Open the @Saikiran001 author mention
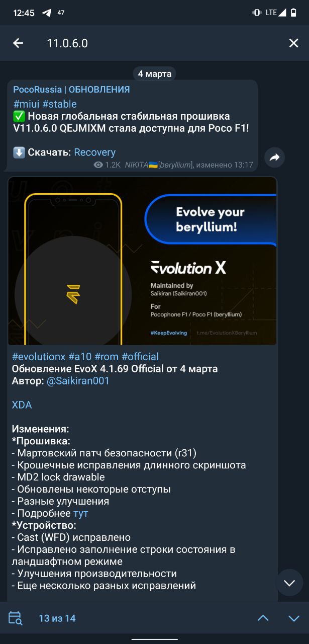 [x=78, y=381]
